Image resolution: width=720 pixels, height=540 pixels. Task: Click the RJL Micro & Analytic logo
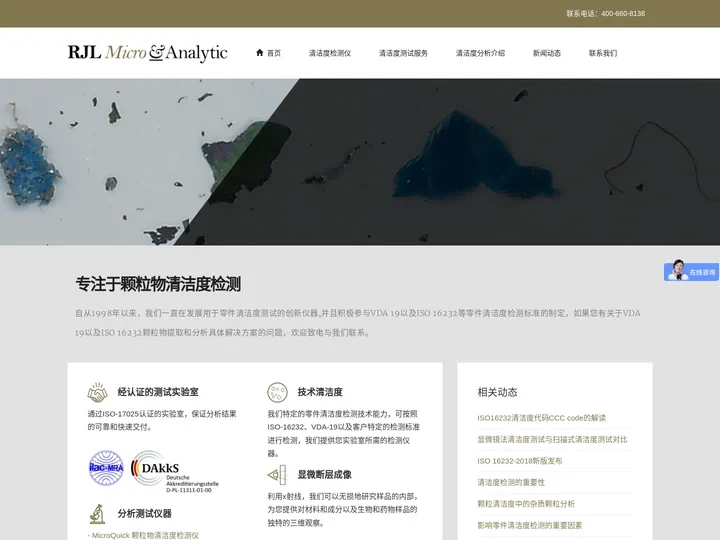[x=147, y=53]
